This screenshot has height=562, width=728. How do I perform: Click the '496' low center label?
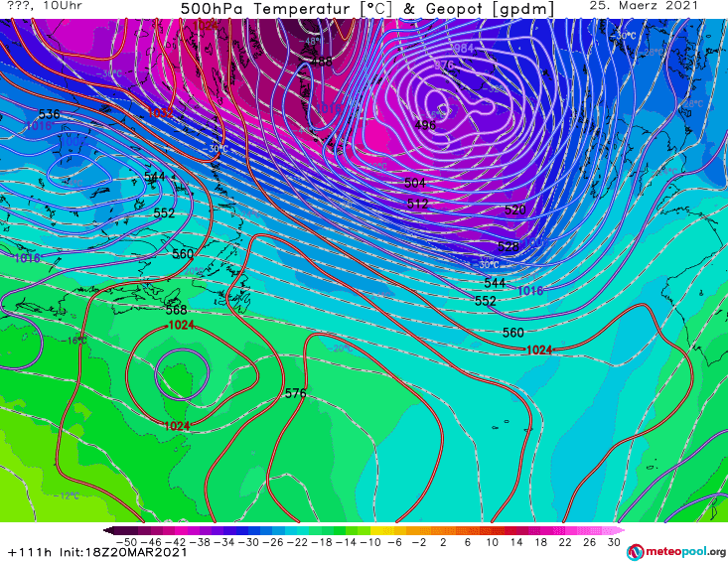pyautogui.click(x=425, y=125)
